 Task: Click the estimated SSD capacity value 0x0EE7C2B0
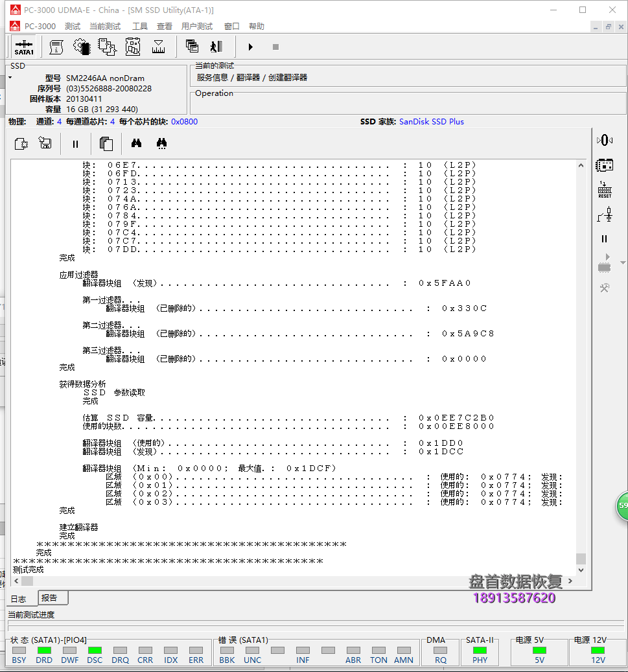(x=456, y=418)
